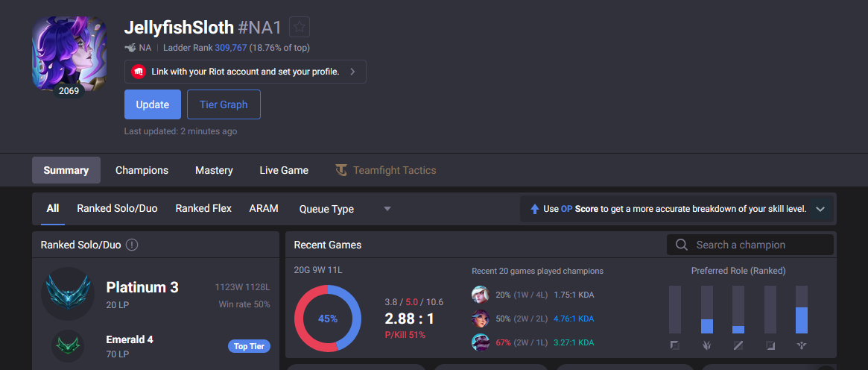
Task: Click the Platinum 3 text
Action: 142,287
